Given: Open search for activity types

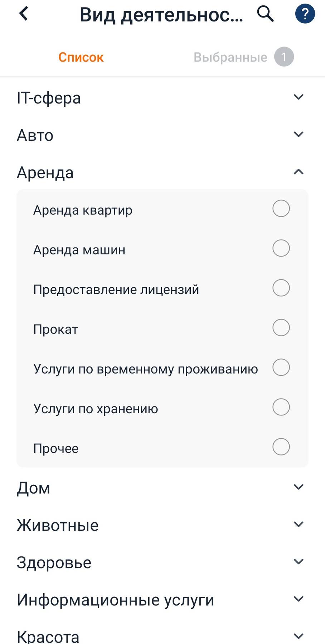Looking at the screenshot, I should (x=265, y=14).
